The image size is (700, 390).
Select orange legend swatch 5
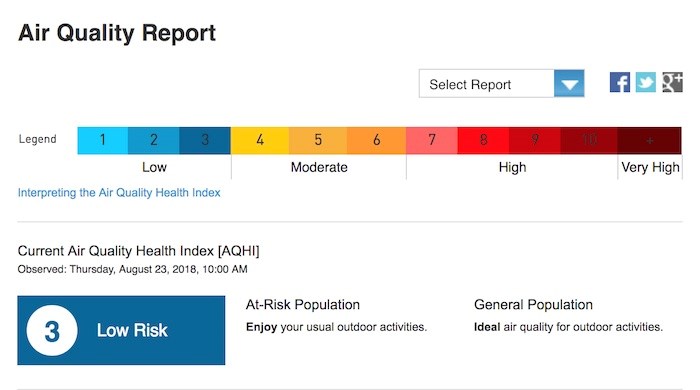click(318, 140)
